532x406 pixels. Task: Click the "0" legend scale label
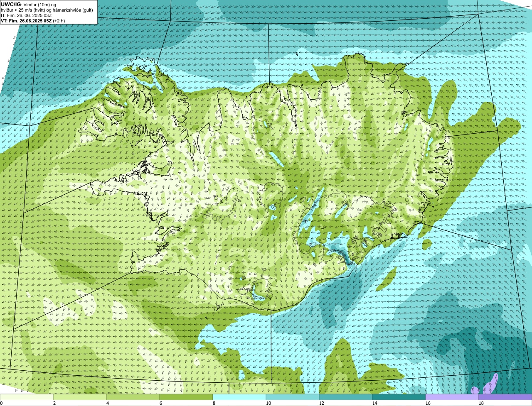click(x=1, y=403)
